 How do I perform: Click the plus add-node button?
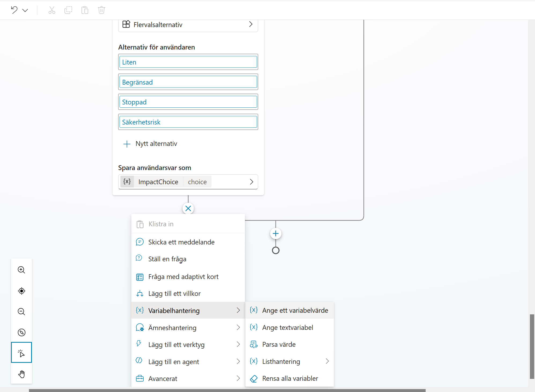tap(276, 233)
